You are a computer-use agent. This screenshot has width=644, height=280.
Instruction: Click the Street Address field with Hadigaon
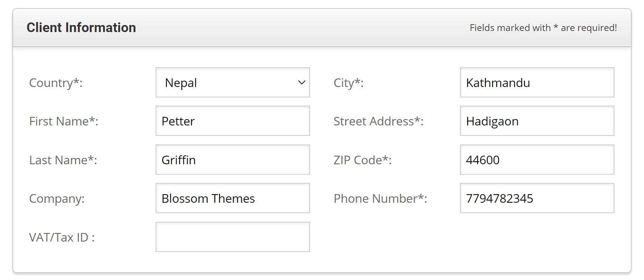[537, 121]
